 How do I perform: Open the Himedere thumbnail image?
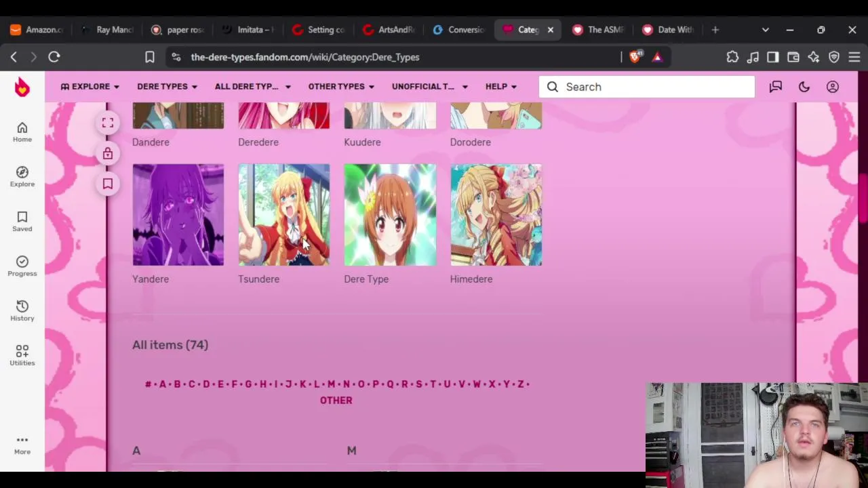pyautogui.click(x=496, y=215)
